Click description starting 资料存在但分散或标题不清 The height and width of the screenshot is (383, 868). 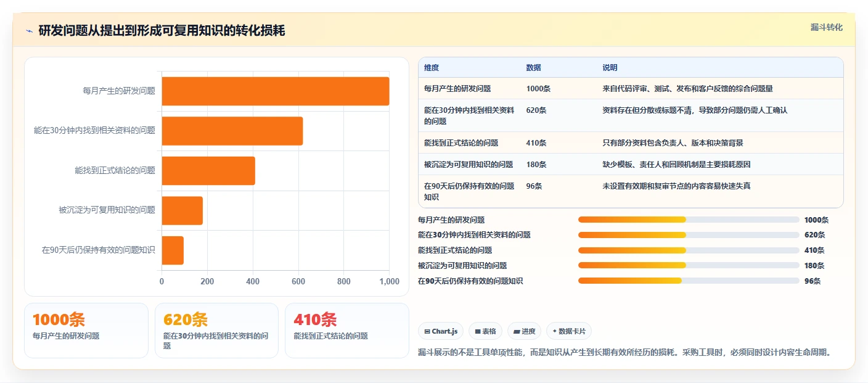point(695,110)
